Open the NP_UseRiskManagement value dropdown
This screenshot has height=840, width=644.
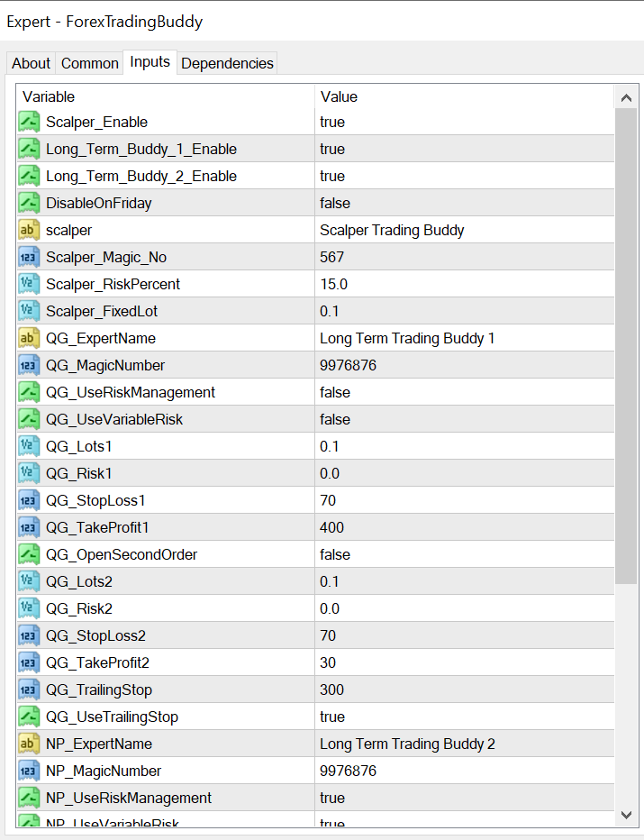click(332, 798)
